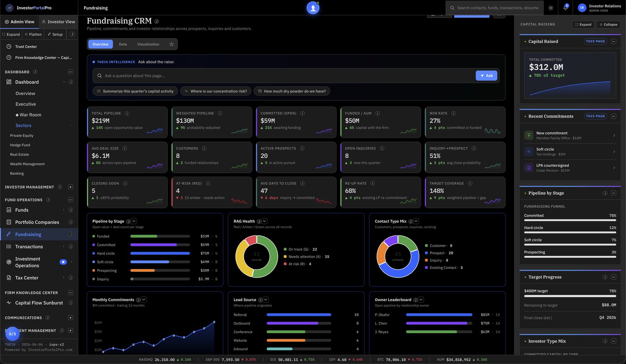
Task: Click the info icon beside Pipeline by Stage chart
Action: click(x=128, y=222)
